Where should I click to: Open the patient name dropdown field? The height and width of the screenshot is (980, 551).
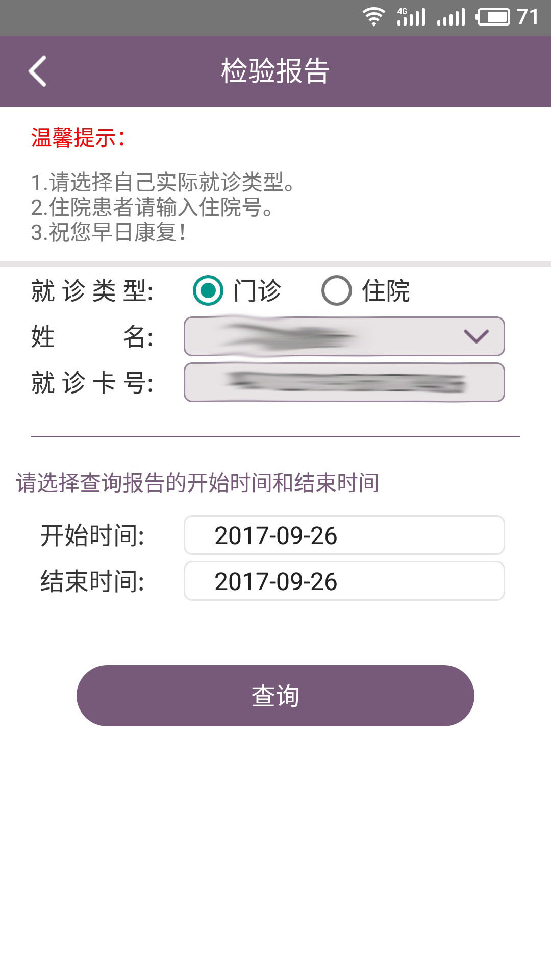tap(327, 336)
